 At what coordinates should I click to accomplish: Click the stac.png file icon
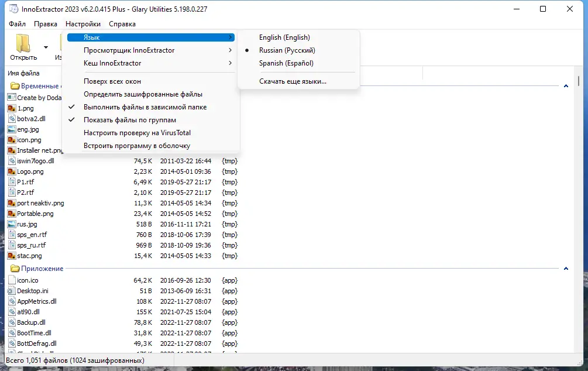pos(12,256)
